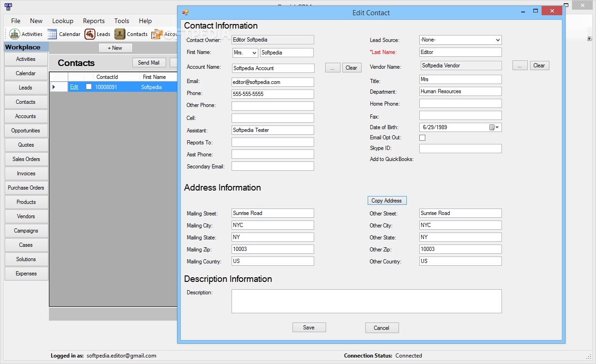Click the Assistant field with Softpedia Tester
596x364 pixels.
click(x=273, y=130)
